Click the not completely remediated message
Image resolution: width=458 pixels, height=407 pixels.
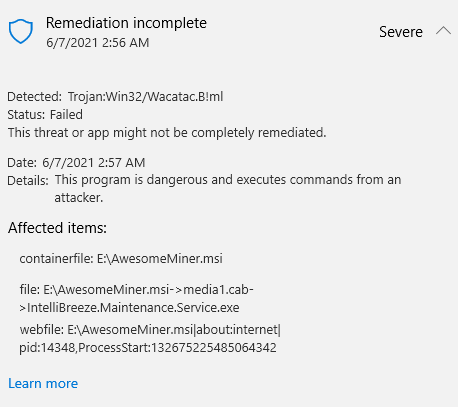167,133
